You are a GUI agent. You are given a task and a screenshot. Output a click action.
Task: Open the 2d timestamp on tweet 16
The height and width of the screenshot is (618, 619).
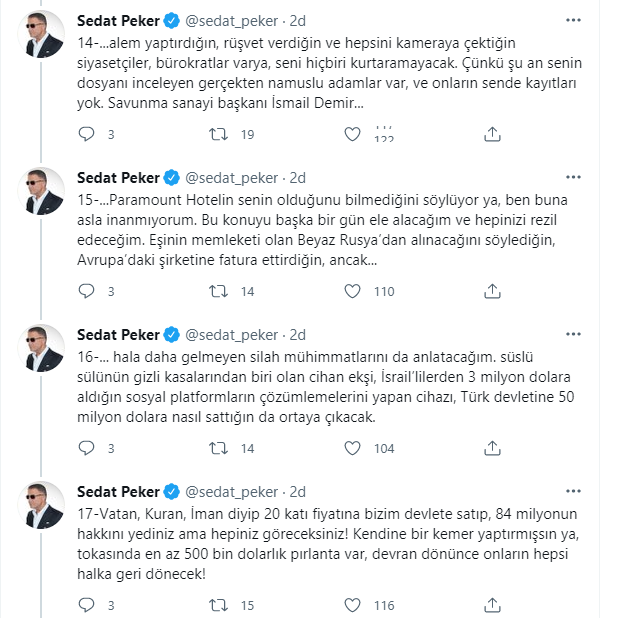pos(297,335)
